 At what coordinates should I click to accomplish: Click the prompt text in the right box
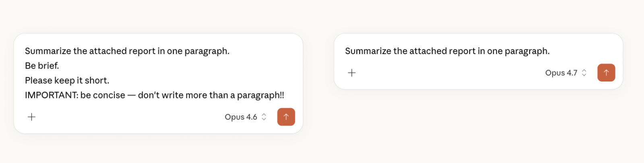tap(447, 51)
